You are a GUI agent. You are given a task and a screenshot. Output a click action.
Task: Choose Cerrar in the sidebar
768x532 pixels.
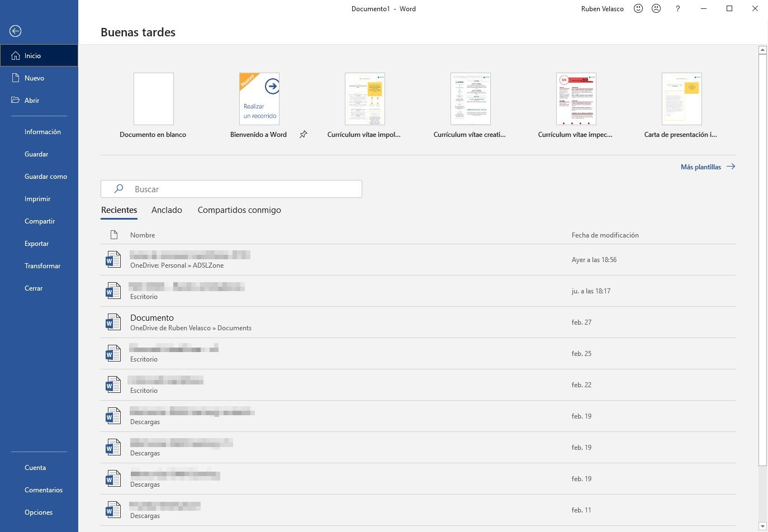click(34, 288)
